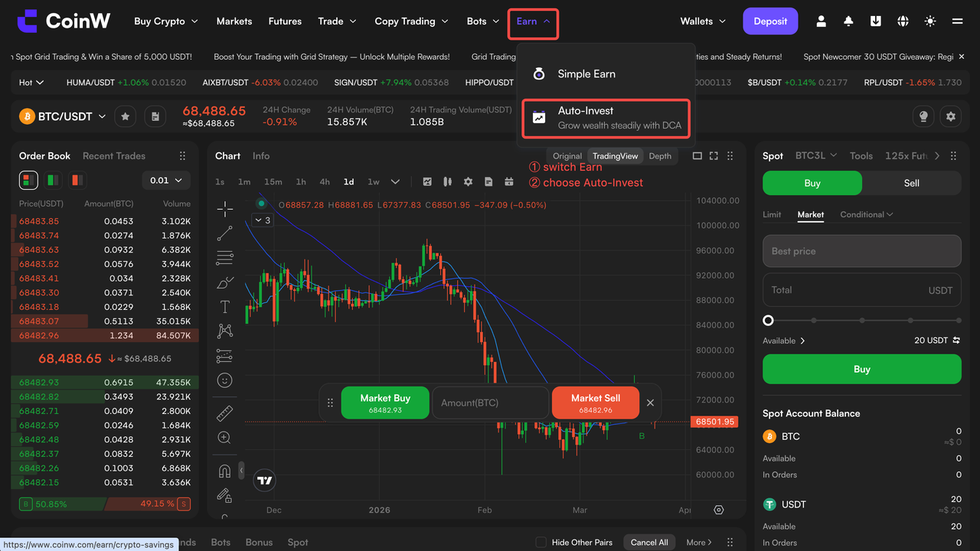Enter fullscreen chart mode
The image size is (980, 551).
point(714,155)
